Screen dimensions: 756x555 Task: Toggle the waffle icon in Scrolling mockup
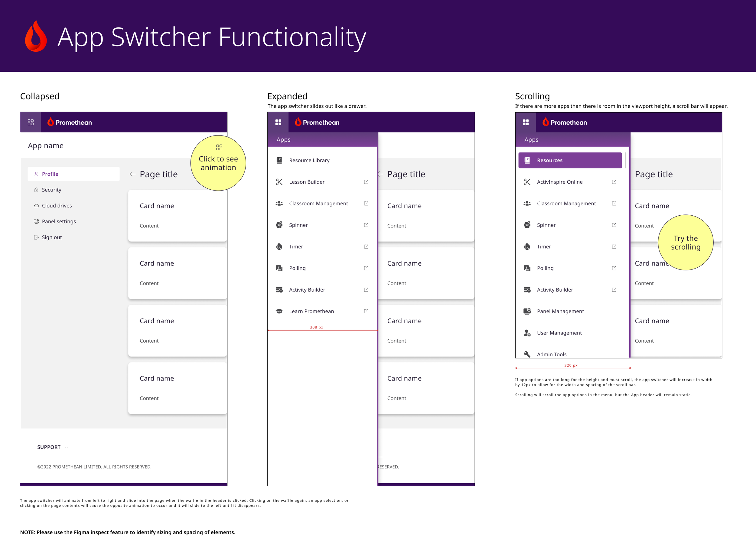click(x=526, y=122)
